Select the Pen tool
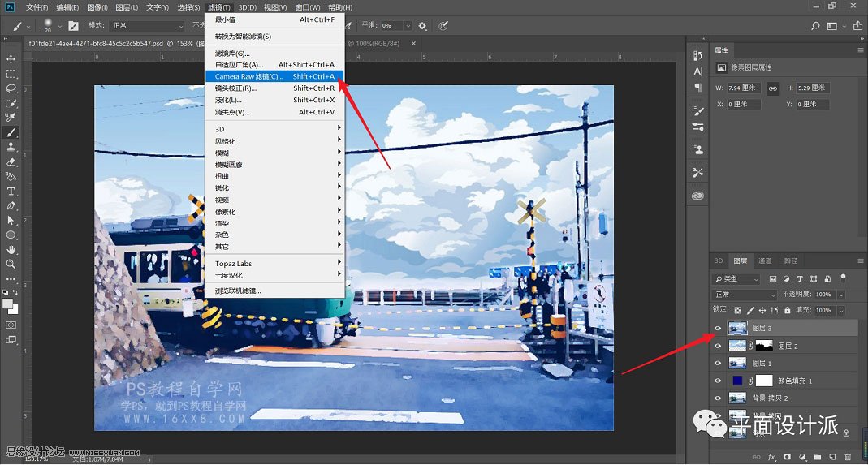The height and width of the screenshot is (465, 868). click(11, 205)
